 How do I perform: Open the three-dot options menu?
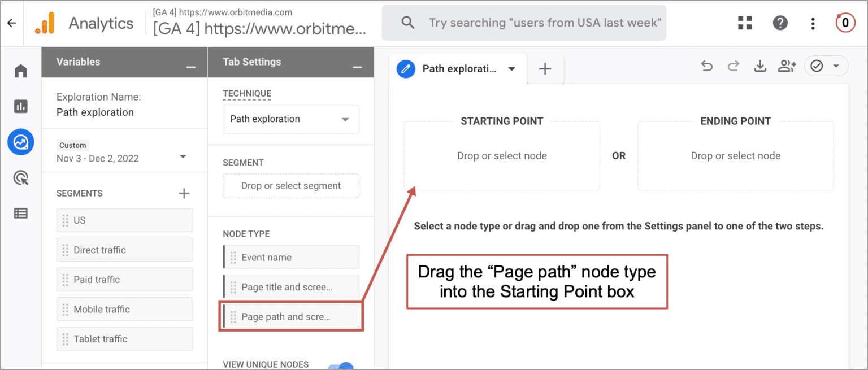coord(813,23)
